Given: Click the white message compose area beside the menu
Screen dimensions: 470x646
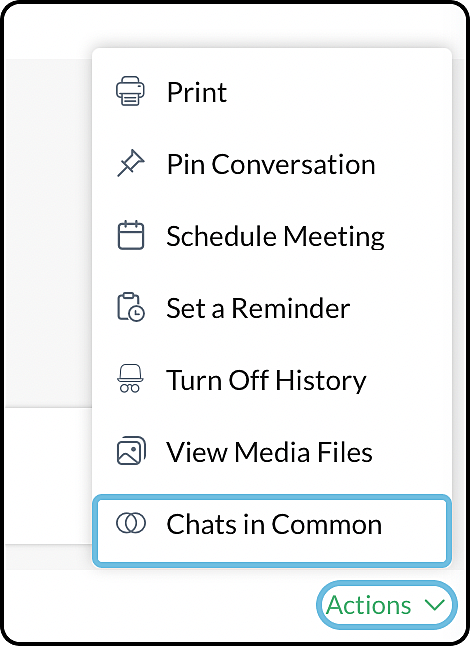Looking at the screenshot, I should (x=48, y=476).
